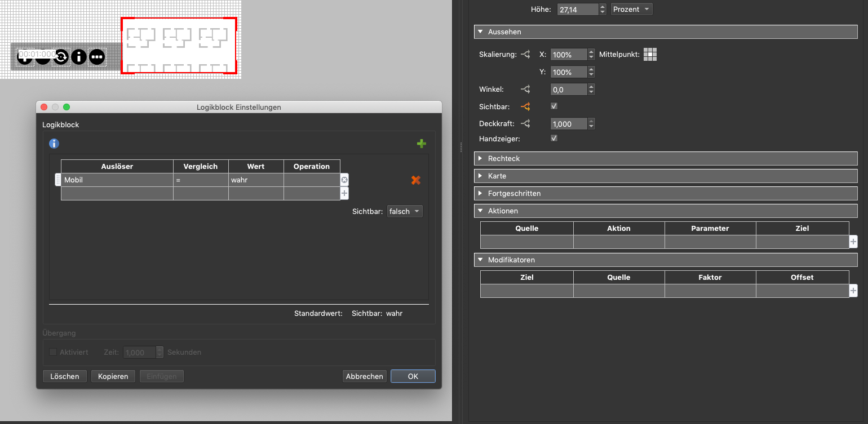Viewport: 868px width, 424px height.
Task: Click the Vergleich column header
Action: [201, 167]
